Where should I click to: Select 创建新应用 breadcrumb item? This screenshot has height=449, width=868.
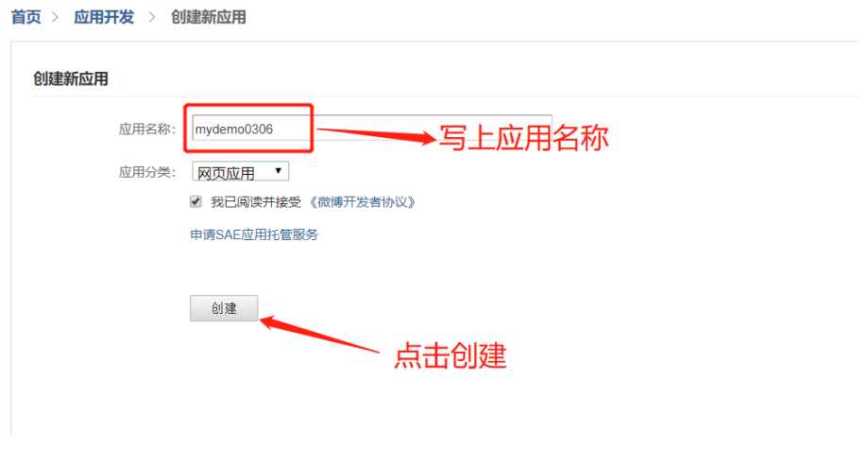coord(208,17)
